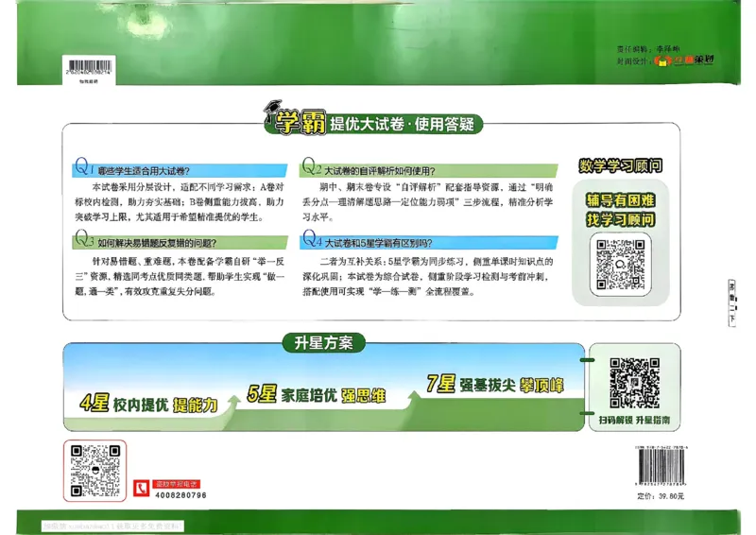The height and width of the screenshot is (535, 756).
Task: Click the 学霸 提优大试卷·使用答疑 title banner
Action: click(373, 123)
